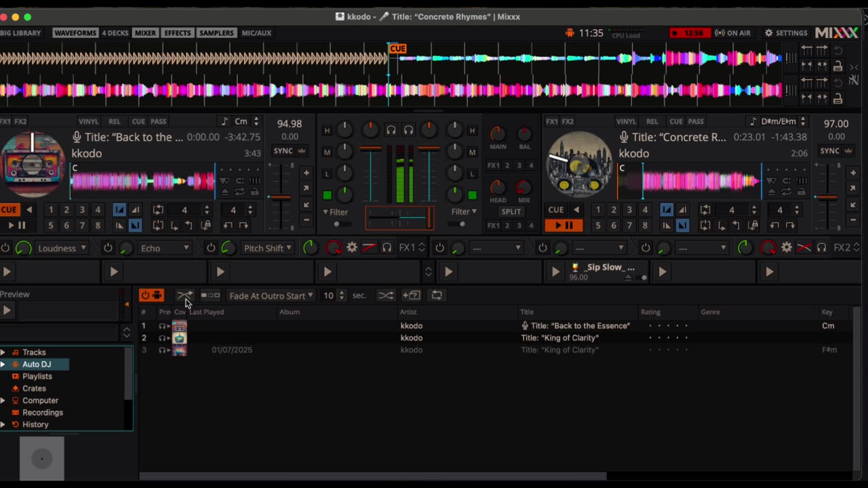
Task: Click the CUE button on deck 1
Action: tap(9, 210)
